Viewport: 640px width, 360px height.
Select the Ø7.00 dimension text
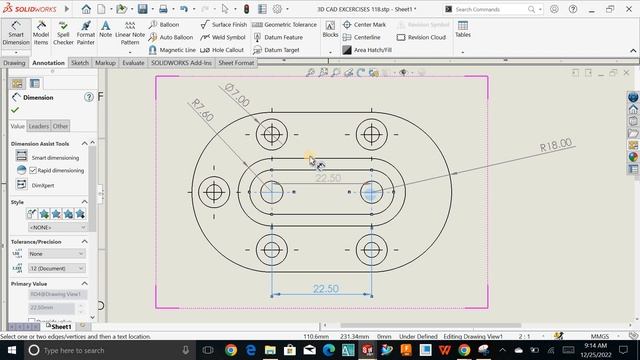(x=237, y=95)
